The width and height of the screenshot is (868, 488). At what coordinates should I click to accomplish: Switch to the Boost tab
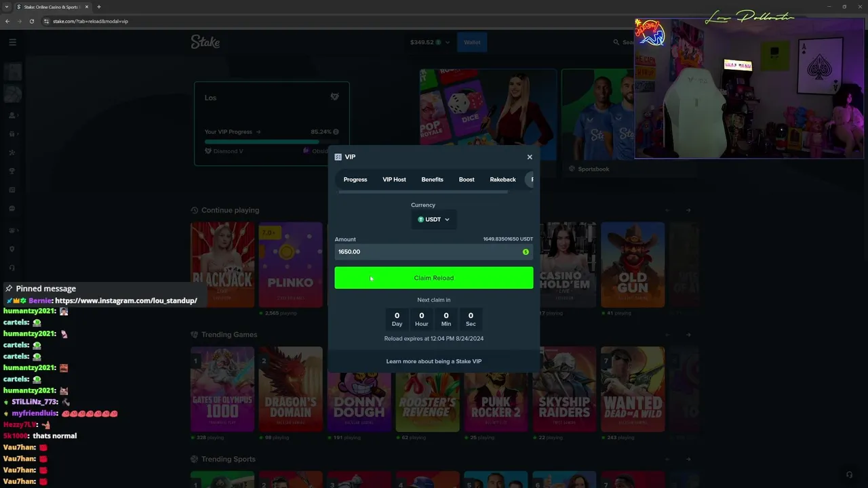(467, 180)
